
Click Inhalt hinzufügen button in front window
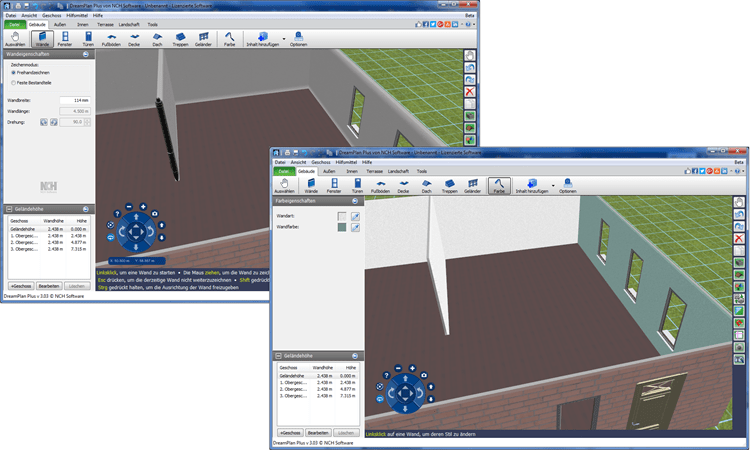[531, 186]
